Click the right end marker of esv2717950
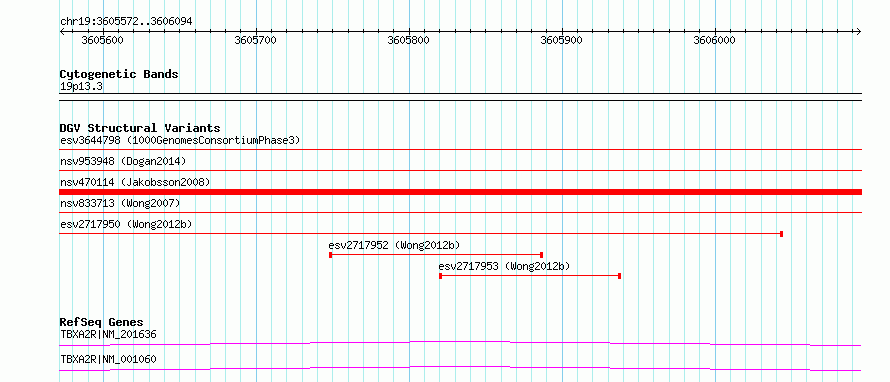The width and height of the screenshot is (890, 382). point(782,234)
